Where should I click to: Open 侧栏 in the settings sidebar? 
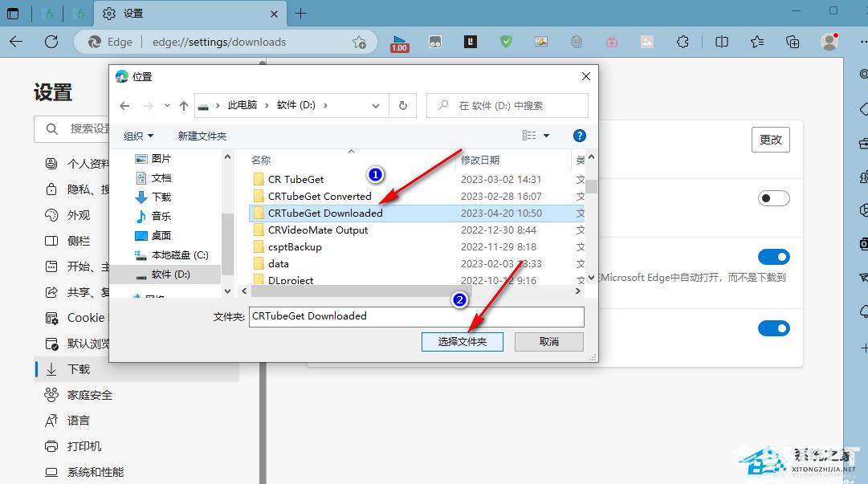(79, 241)
